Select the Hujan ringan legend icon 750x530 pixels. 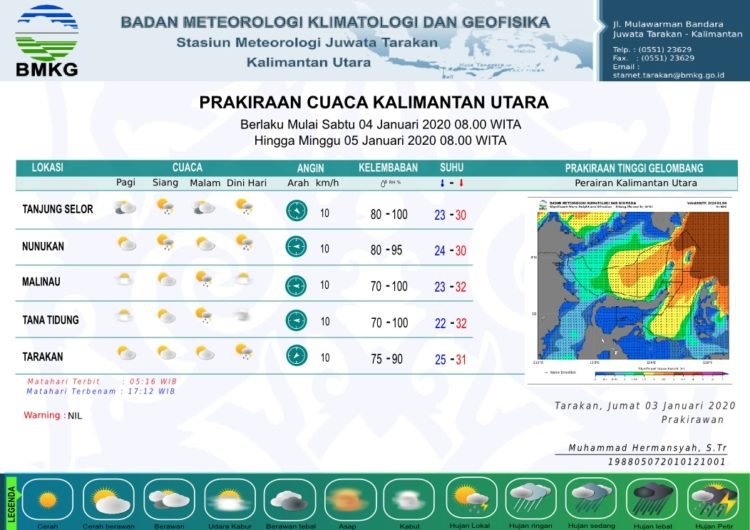pos(531,498)
